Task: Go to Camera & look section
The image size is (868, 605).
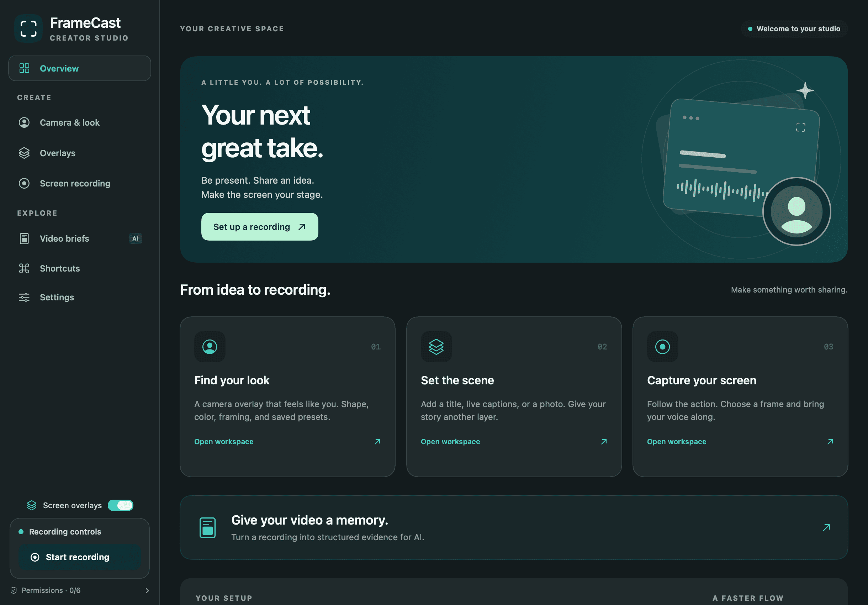Action: tap(80, 122)
